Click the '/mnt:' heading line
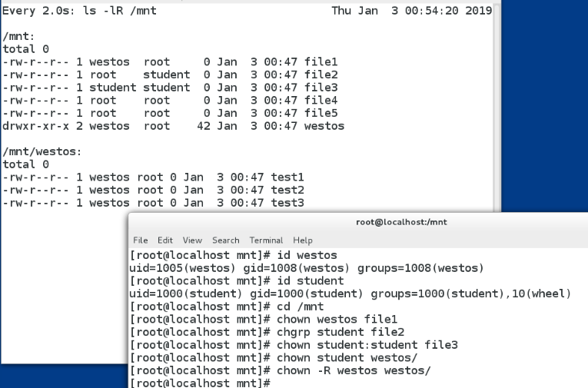 [x=18, y=36]
